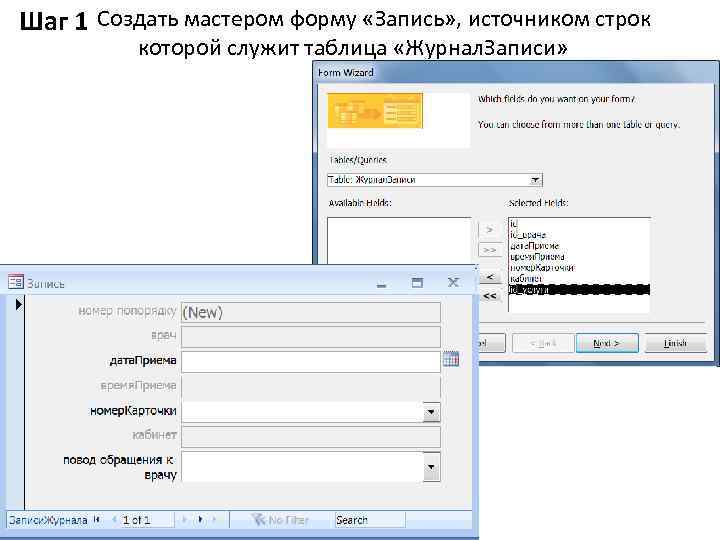Click Next button in Form Wizard
Viewport: 720px width, 540px height.
(607, 343)
